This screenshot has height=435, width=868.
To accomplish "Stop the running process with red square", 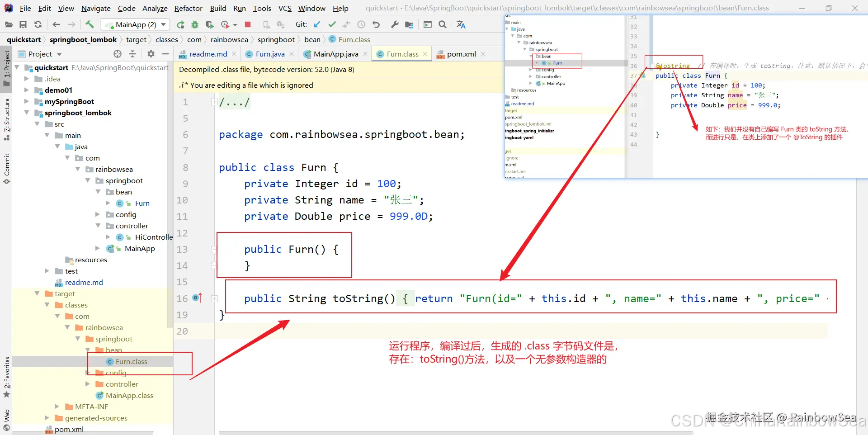I will pos(248,24).
